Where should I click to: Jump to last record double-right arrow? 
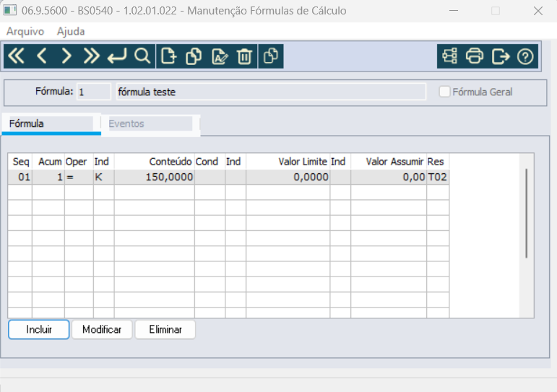[91, 56]
